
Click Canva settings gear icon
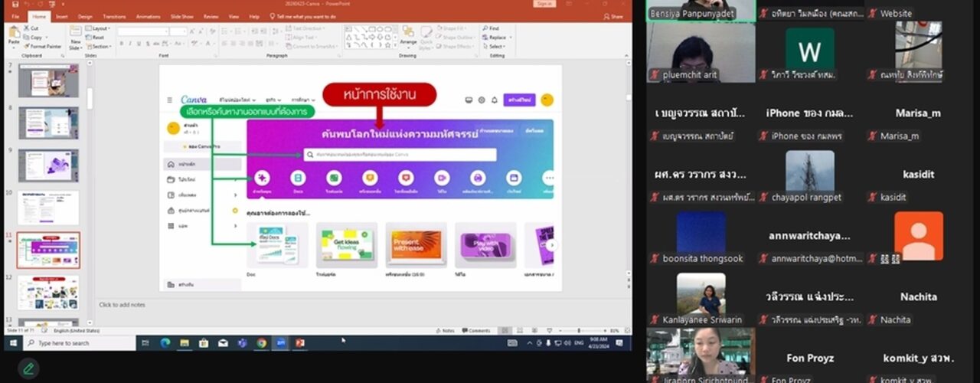tap(482, 100)
